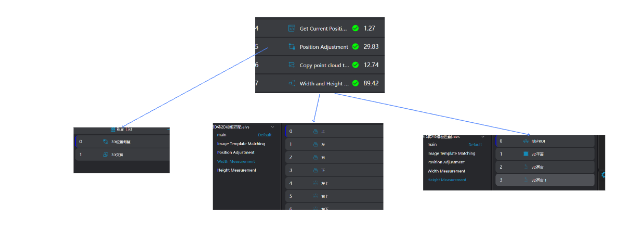Click the icon on row 0 labeled 上
Viewport: 644px width, 230px height.
(315, 132)
